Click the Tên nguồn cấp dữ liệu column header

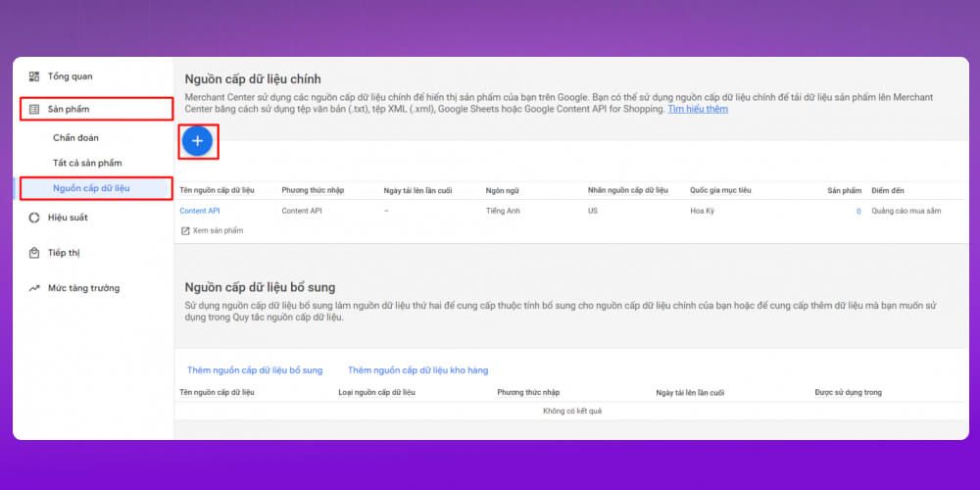pyautogui.click(x=217, y=190)
